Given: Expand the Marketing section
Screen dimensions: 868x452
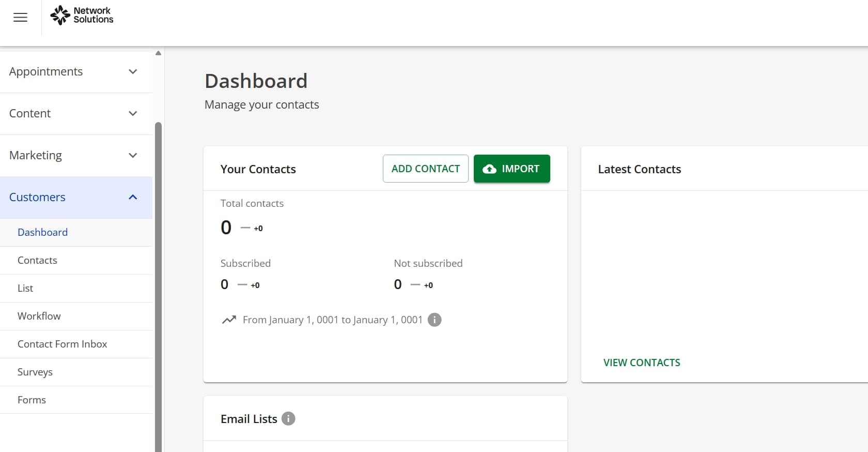Looking at the screenshot, I should point(76,156).
